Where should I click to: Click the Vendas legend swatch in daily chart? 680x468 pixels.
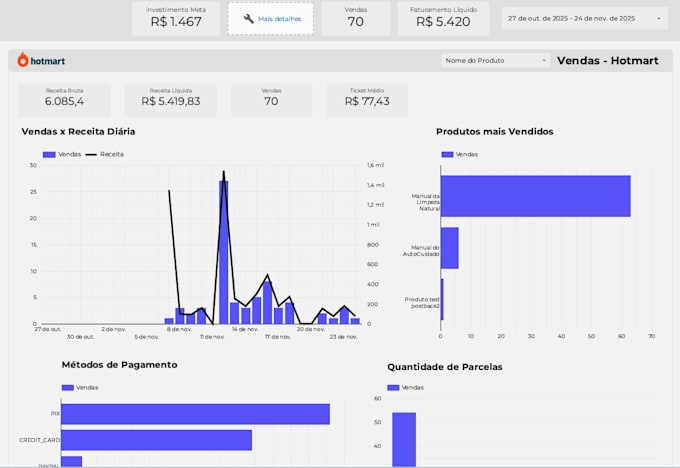pyautogui.click(x=49, y=154)
